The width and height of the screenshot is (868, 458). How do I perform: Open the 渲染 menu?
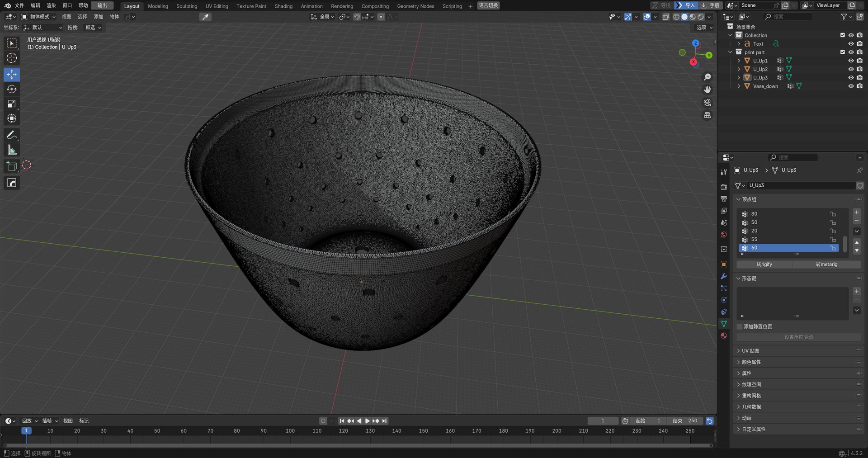[51, 5]
